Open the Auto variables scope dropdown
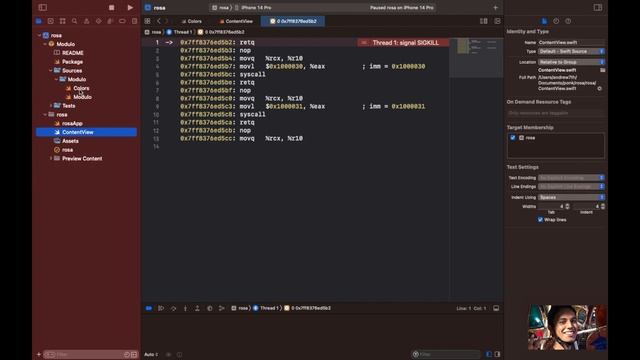640x360 pixels. pos(151,354)
